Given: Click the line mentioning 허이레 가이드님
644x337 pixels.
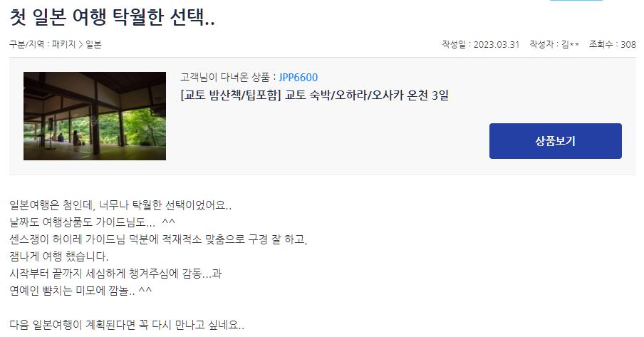Looking at the screenshot, I should pos(158,239).
